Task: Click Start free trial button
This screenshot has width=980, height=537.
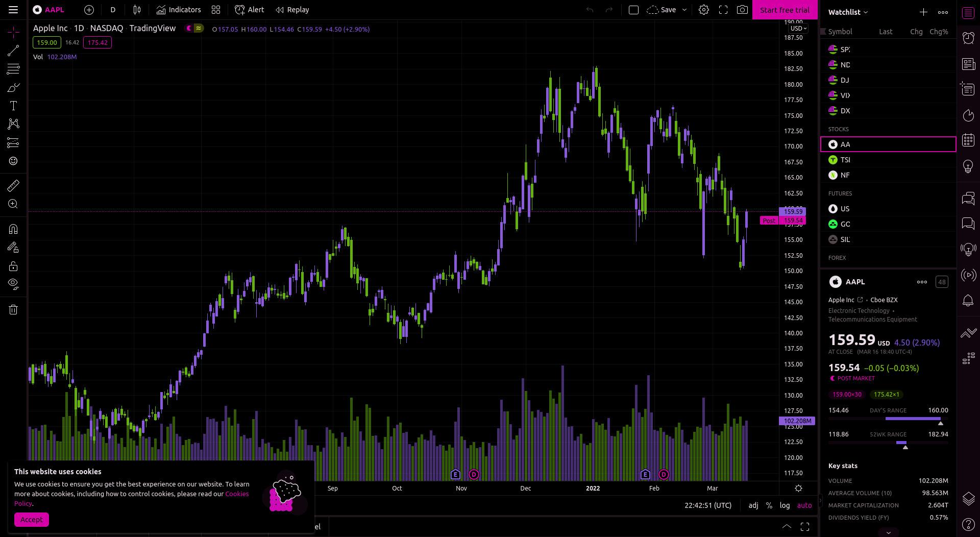Action: (785, 10)
